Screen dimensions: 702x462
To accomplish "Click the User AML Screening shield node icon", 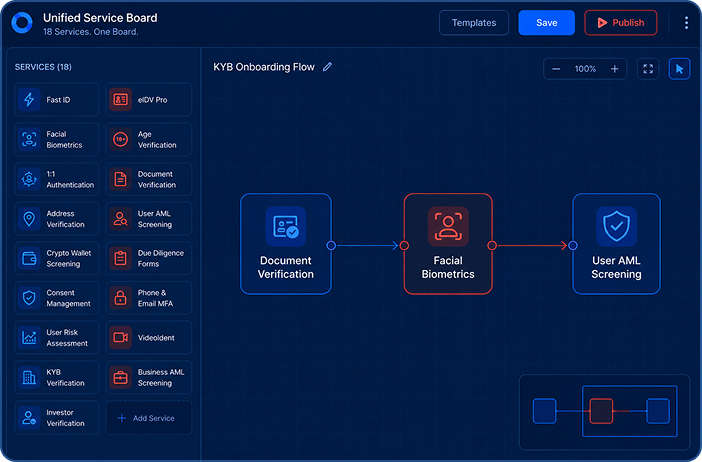I will pos(616,227).
